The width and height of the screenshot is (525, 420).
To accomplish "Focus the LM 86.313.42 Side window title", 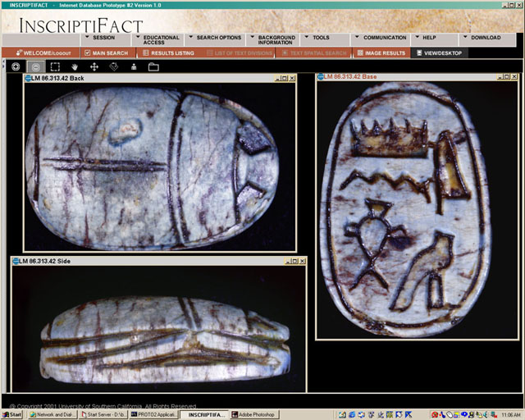I will [44, 261].
